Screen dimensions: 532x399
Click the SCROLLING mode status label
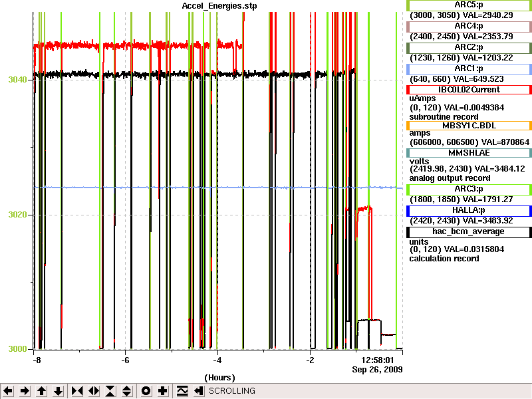[x=232, y=391]
